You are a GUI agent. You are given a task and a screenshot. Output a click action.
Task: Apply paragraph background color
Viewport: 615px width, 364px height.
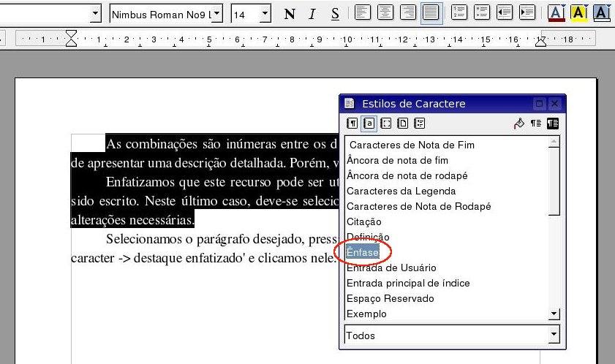point(602,13)
